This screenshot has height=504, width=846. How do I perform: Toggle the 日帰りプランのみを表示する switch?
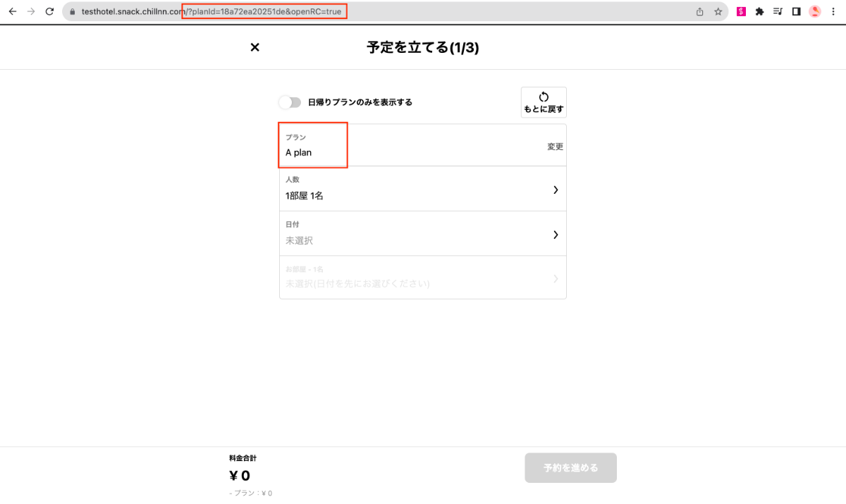pyautogui.click(x=290, y=102)
